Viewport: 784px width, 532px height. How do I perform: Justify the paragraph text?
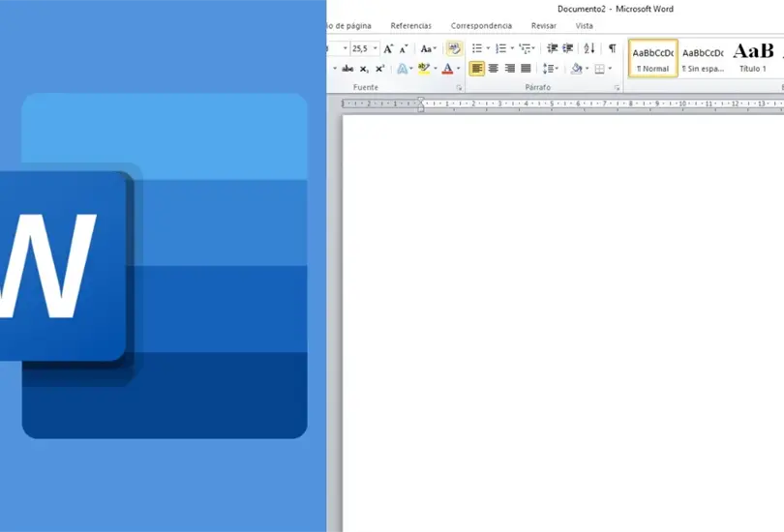(526, 69)
